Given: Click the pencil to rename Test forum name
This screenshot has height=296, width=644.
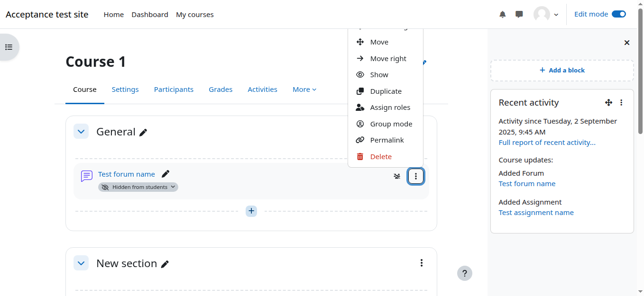Looking at the screenshot, I should click(x=166, y=174).
